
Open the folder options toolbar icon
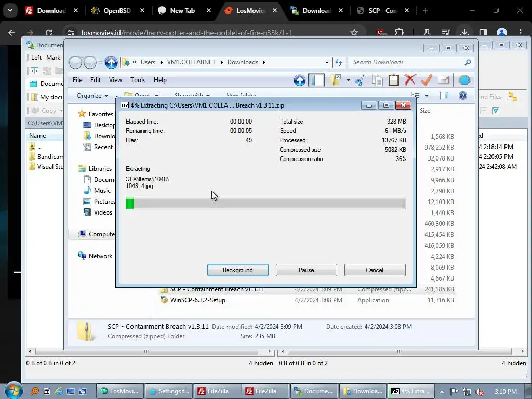pos(336,81)
